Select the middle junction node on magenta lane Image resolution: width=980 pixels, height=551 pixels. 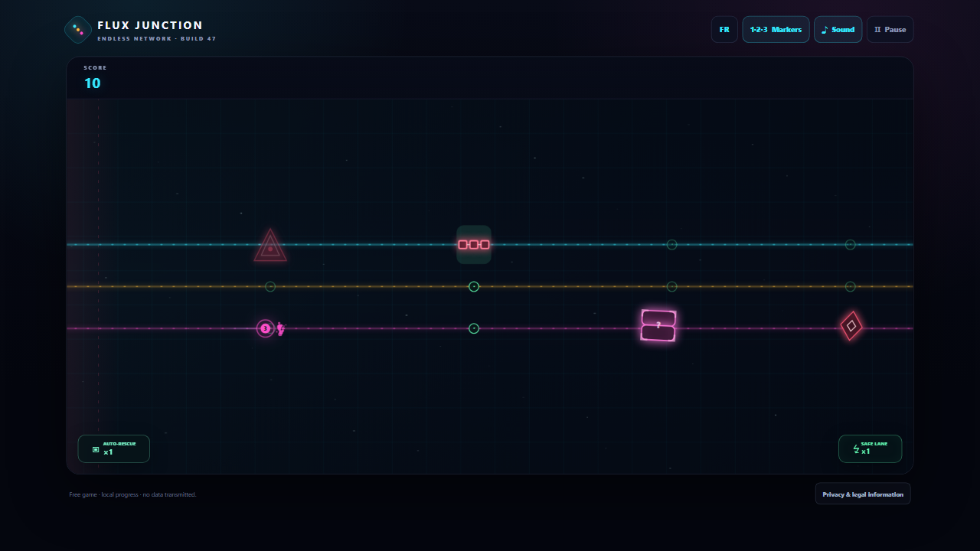click(474, 328)
